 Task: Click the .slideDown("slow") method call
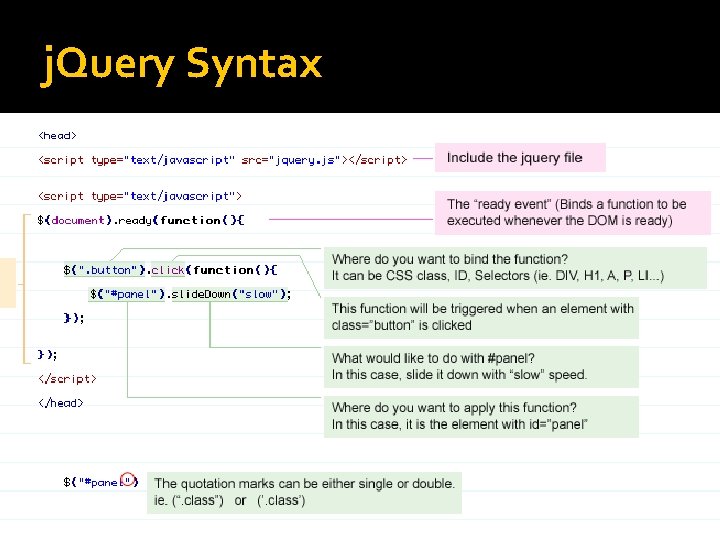pos(229,294)
